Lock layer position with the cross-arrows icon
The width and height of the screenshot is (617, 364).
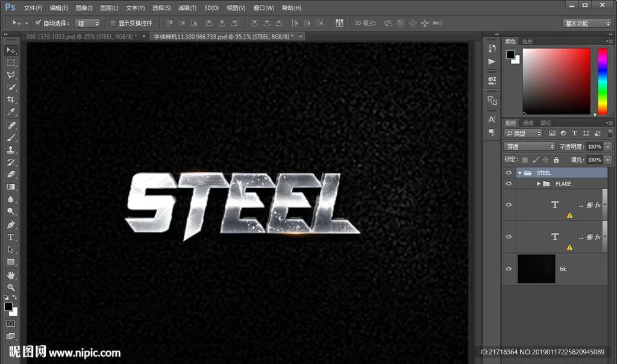[x=545, y=160]
